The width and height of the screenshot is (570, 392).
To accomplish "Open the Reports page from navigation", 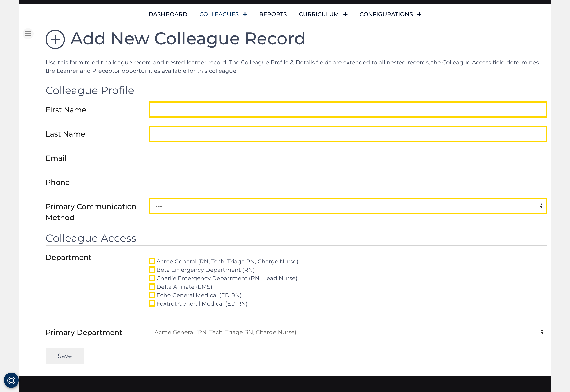I will click(273, 14).
